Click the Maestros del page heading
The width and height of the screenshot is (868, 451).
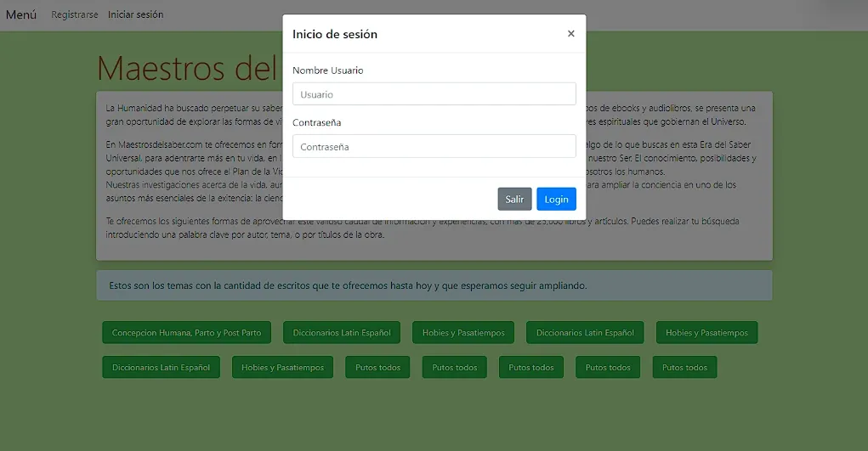[x=188, y=68]
